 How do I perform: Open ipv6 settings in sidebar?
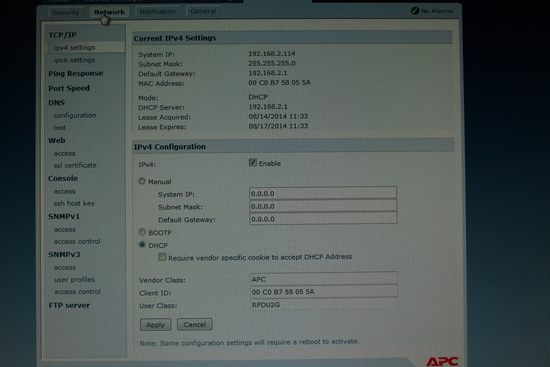pyautogui.click(x=74, y=60)
